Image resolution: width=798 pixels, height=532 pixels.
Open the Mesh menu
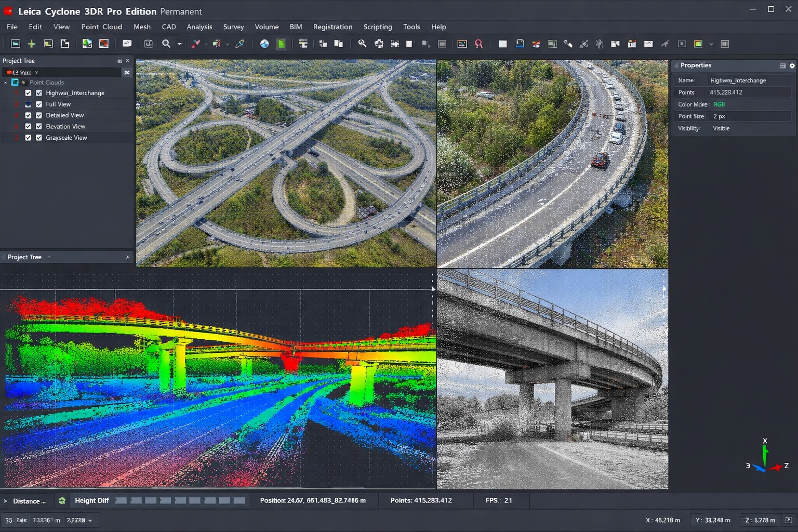(142, 26)
